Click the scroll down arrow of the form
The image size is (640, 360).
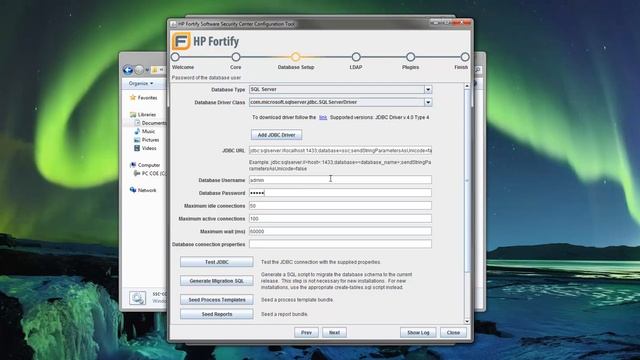click(x=467, y=322)
